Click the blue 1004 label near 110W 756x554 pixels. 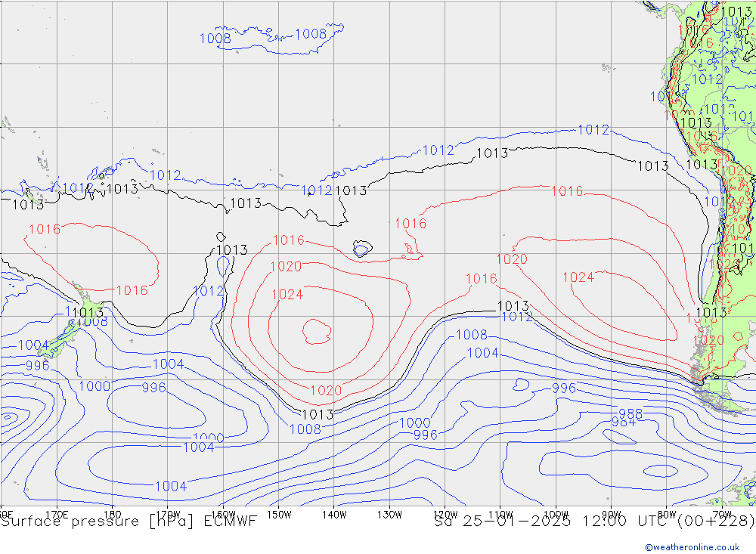[x=482, y=353]
